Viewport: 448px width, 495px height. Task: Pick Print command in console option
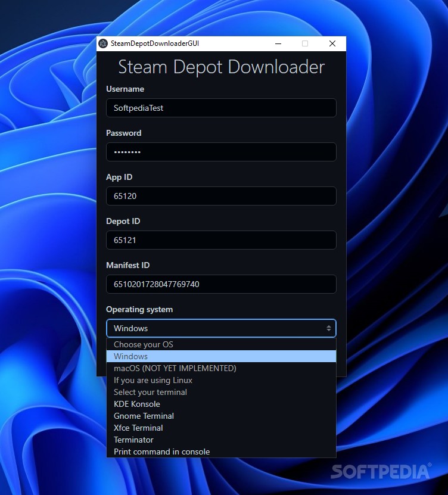click(221, 452)
